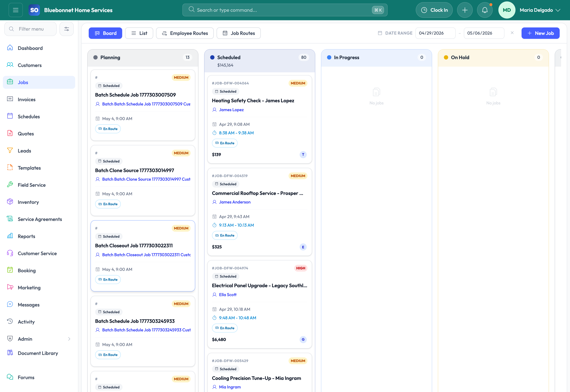
Task: Click avatar T on $139 job card
Action: [303, 154]
